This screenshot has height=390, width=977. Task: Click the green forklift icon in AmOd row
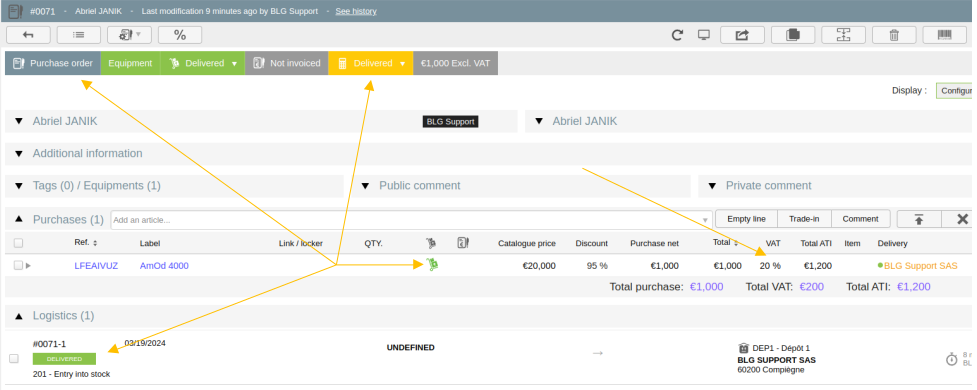click(x=432, y=265)
